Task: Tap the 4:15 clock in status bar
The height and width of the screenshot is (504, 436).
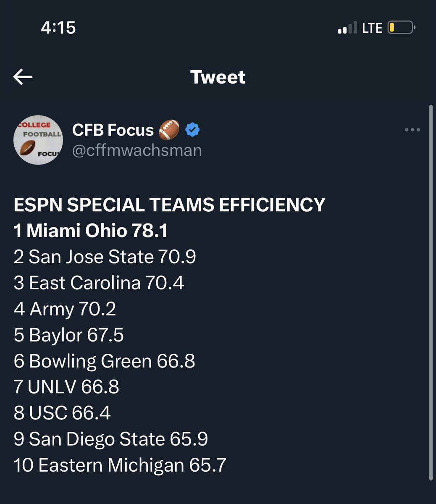Action: pyautogui.click(x=58, y=28)
